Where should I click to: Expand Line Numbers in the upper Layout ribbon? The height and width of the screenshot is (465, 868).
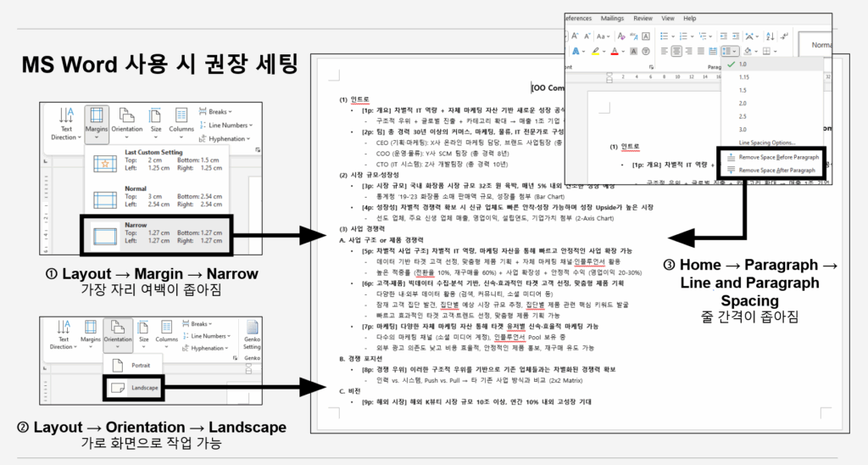[x=225, y=126]
